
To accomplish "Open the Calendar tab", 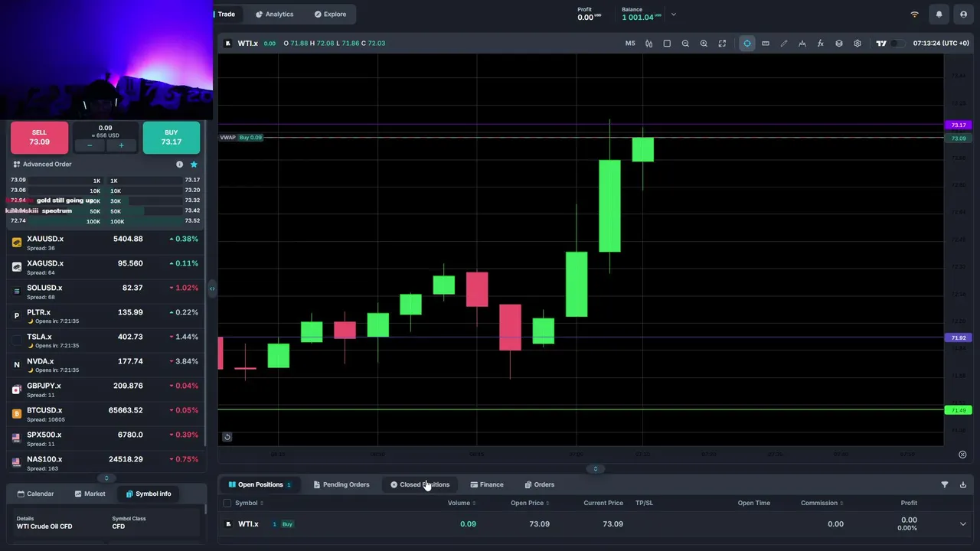I will [x=35, y=494].
